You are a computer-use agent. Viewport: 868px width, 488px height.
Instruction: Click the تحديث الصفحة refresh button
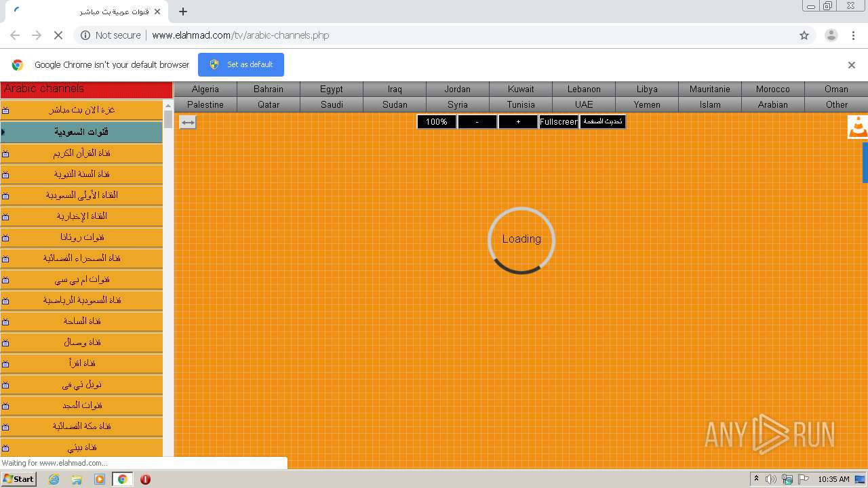[603, 122]
